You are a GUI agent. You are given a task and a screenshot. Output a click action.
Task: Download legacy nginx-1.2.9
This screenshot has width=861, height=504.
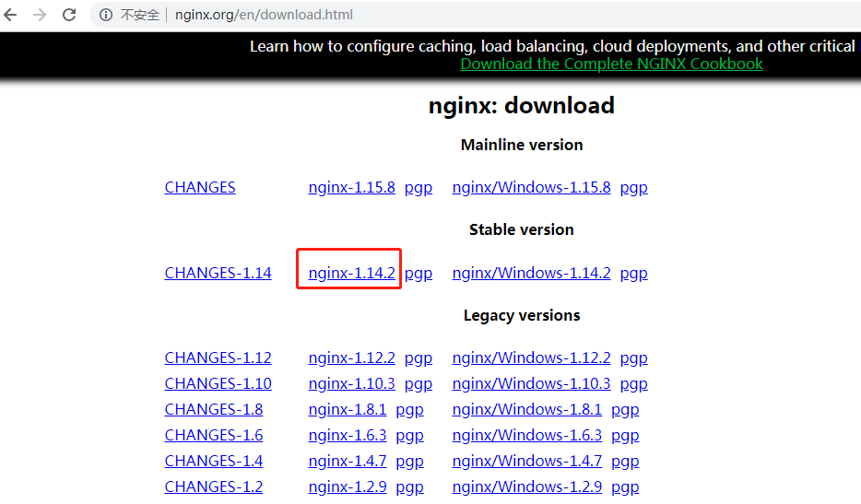[x=347, y=487]
